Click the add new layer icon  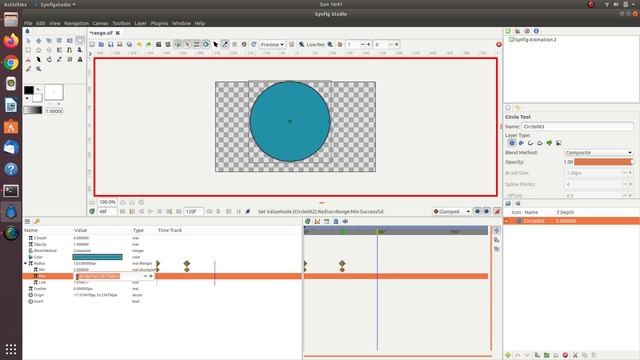point(508,355)
